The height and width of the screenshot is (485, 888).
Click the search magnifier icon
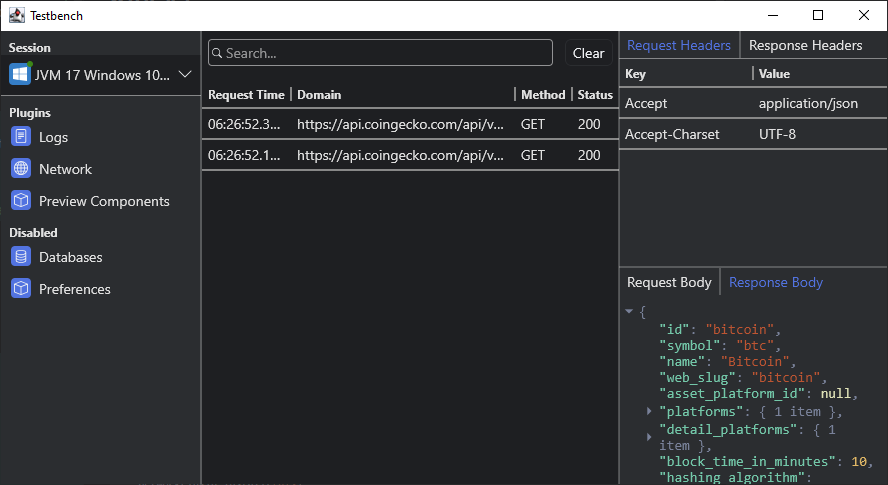pos(217,53)
